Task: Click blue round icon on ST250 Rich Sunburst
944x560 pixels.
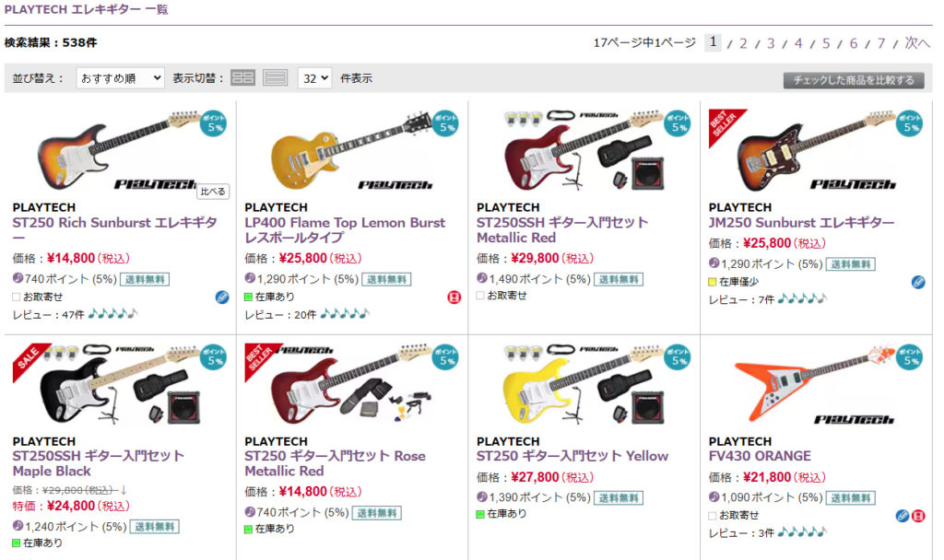Action: pyautogui.click(x=222, y=297)
